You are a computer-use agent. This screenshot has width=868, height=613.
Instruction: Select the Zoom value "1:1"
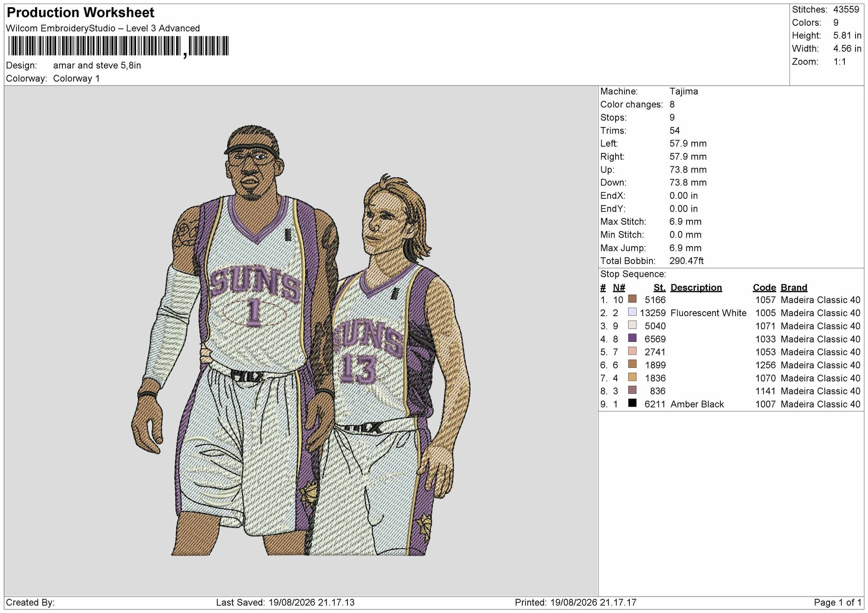[x=840, y=62]
